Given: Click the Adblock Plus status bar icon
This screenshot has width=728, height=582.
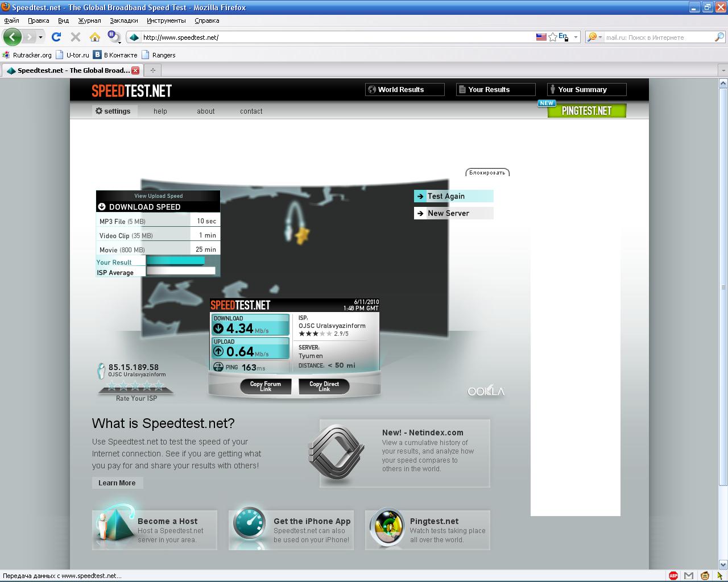Looking at the screenshot, I should click(673, 576).
